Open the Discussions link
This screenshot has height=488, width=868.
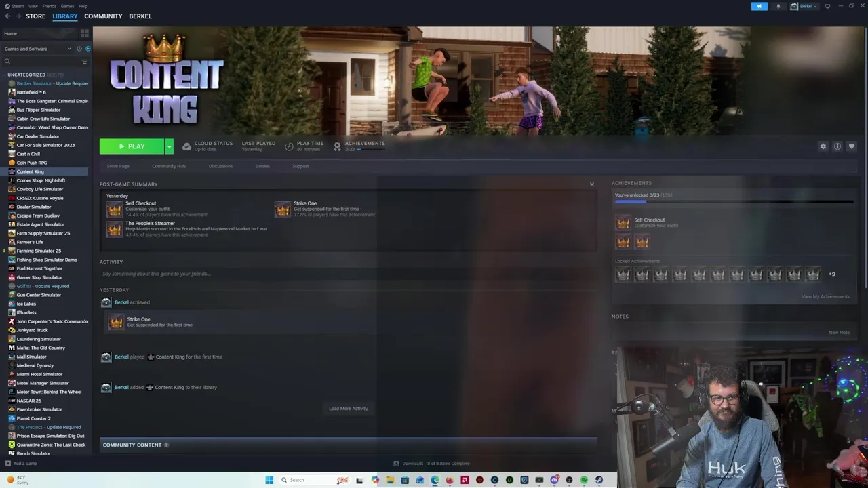[220, 166]
